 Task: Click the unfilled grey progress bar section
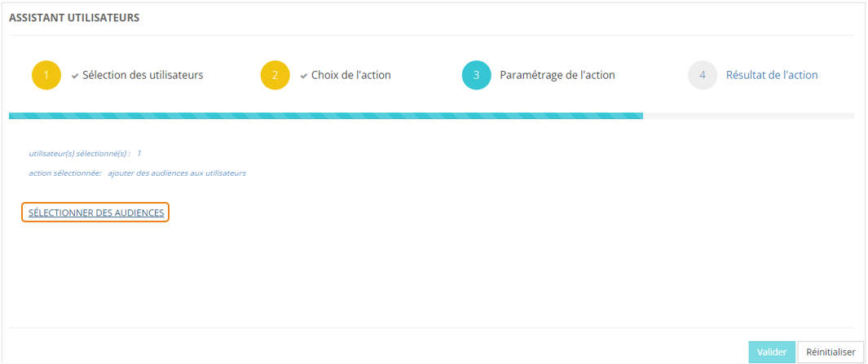[x=748, y=116]
